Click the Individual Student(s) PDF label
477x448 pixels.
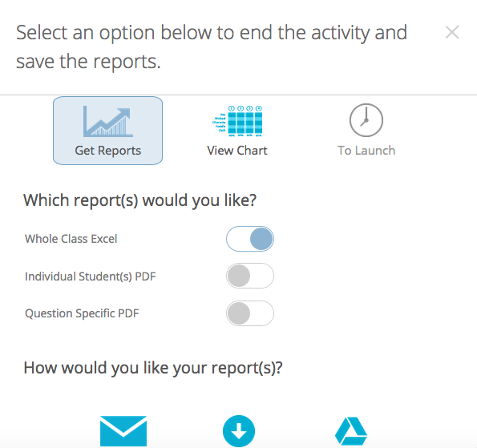[x=91, y=276]
